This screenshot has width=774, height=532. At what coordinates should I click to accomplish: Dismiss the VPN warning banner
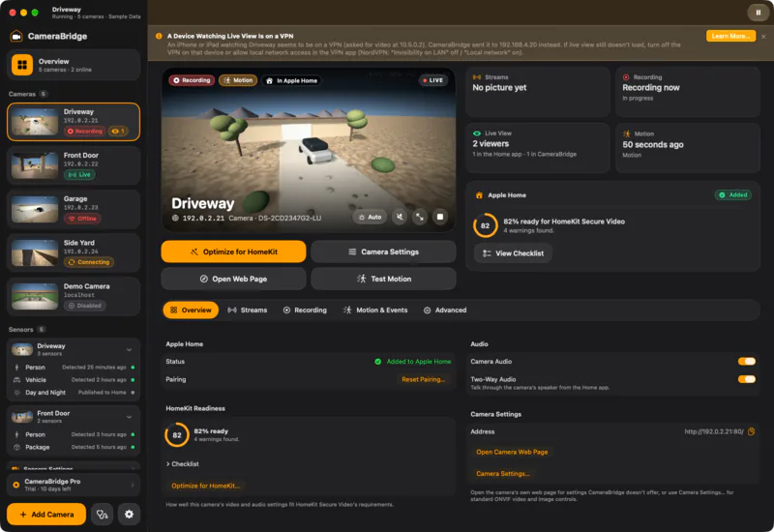(x=763, y=37)
